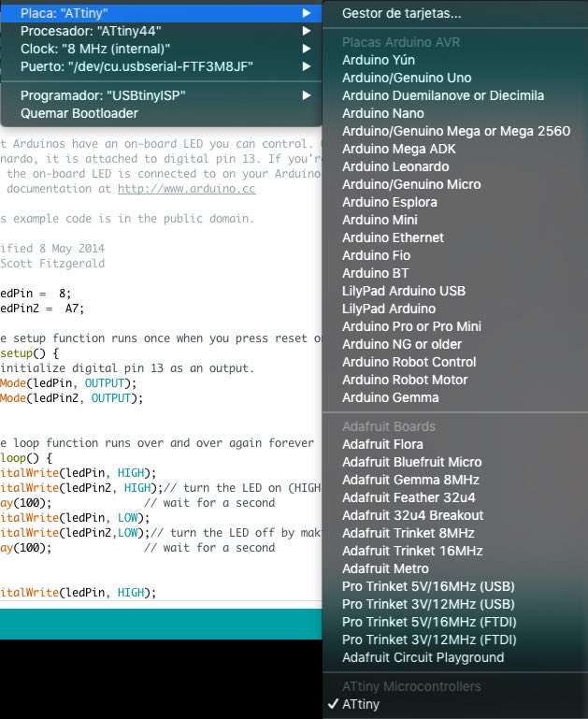Viewport: 588px width, 719px height.
Task: Click the "Scott Fitzgerald" comment line
Action: click(x=52, y=264)
